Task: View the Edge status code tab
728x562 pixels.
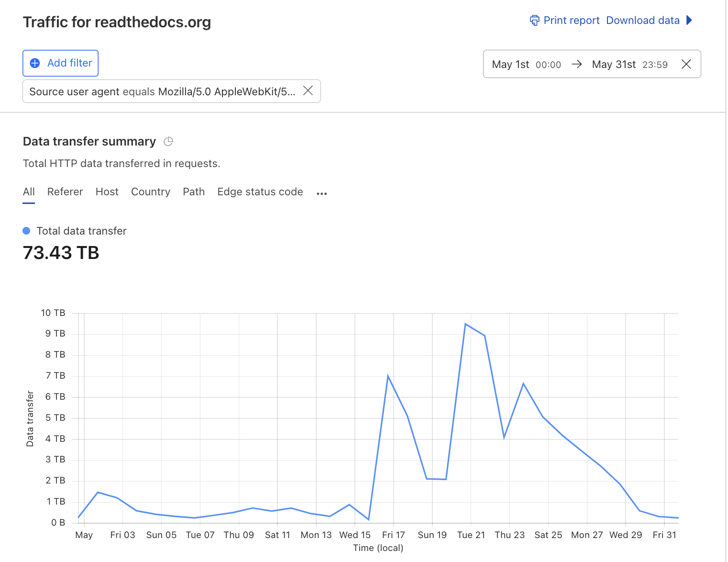Action: [260, 192]
